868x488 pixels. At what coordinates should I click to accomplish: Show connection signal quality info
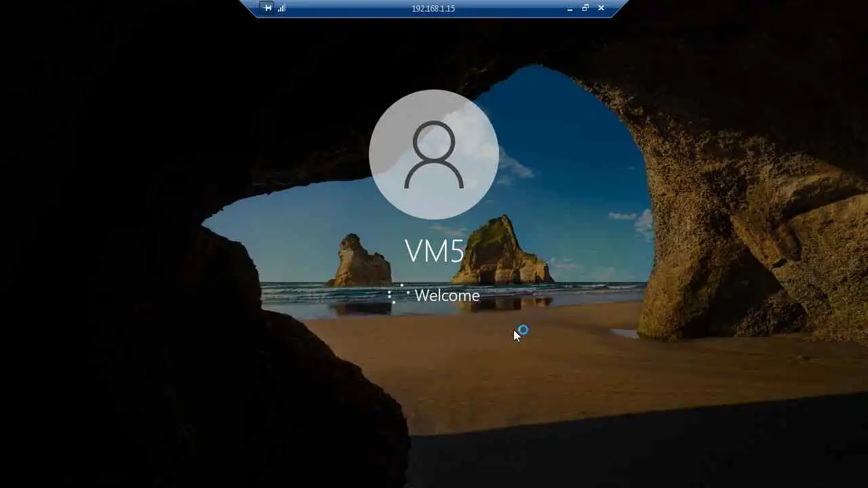(x=281, y=8)
